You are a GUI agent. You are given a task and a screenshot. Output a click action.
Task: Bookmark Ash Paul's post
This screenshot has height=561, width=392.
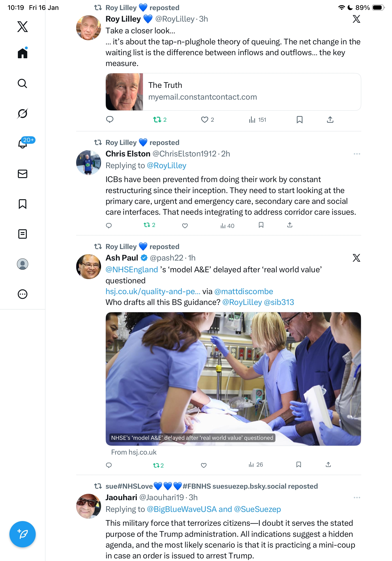click(298, 464)
